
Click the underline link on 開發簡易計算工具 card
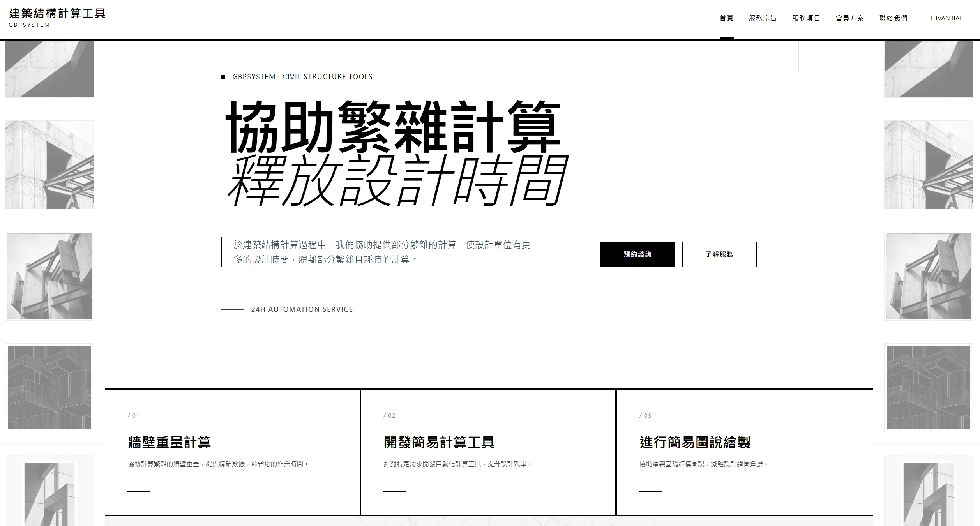coord(394,492)
